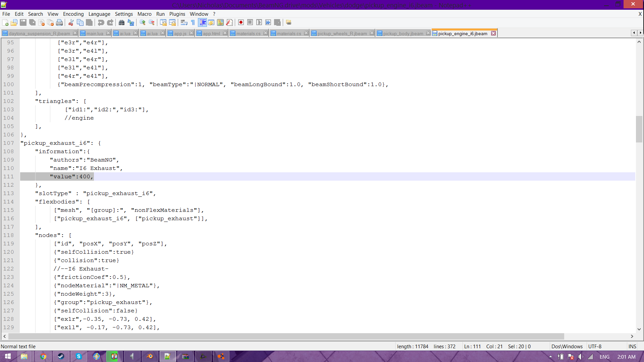
Task: Close the pickup_engine_i6.jbeam tab
Action: pos(493,33)
